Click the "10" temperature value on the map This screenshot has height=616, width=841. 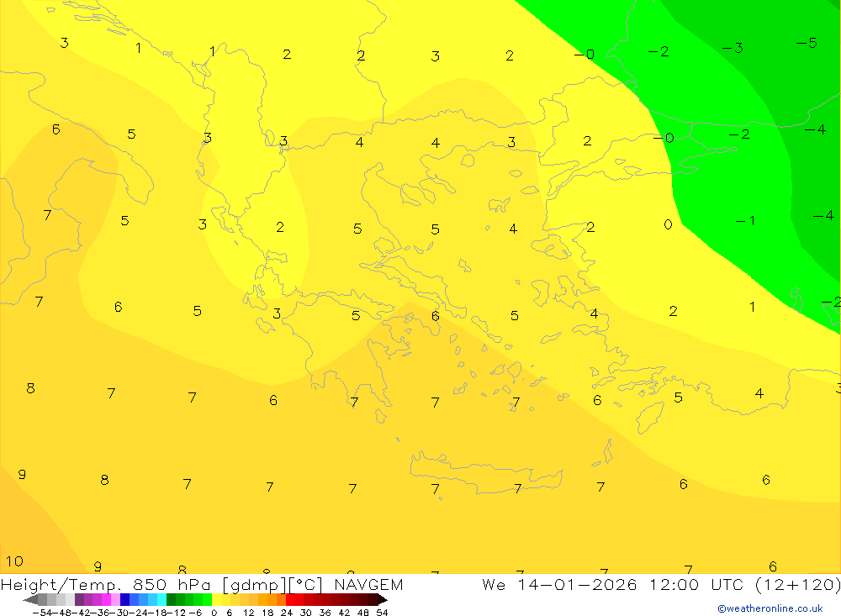14,561
